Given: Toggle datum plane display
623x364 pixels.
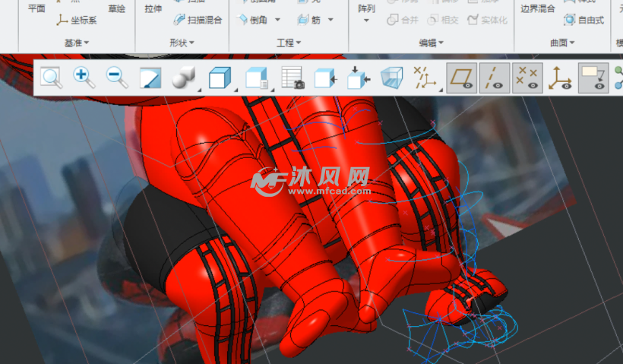Looking at the screenshot, I should click(x=461, y=78).
